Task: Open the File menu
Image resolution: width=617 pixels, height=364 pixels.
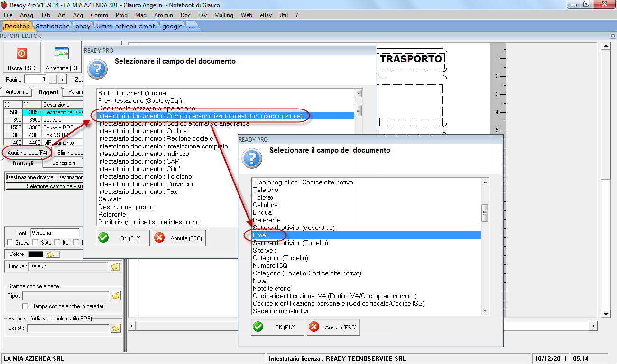Action: pyautogui.click(x=8, y=15)
